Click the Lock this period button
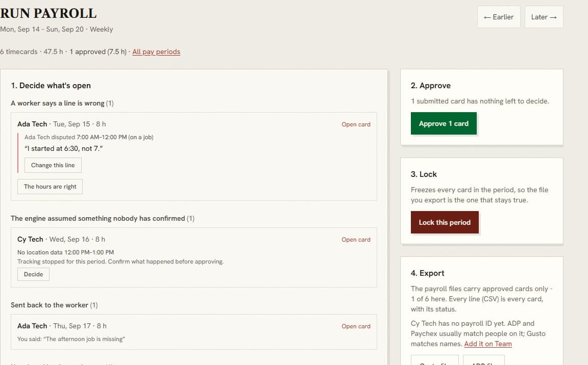The width and height of the screenshot is (588, 365). point(445,222)
